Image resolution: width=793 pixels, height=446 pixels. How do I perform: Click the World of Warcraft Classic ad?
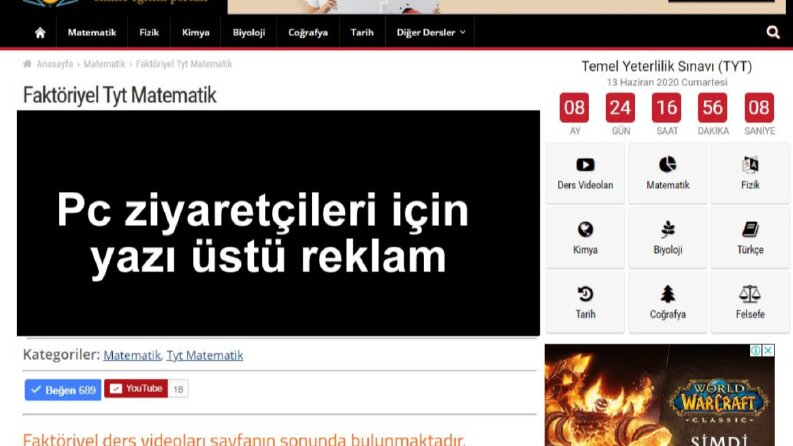[659, 395]
